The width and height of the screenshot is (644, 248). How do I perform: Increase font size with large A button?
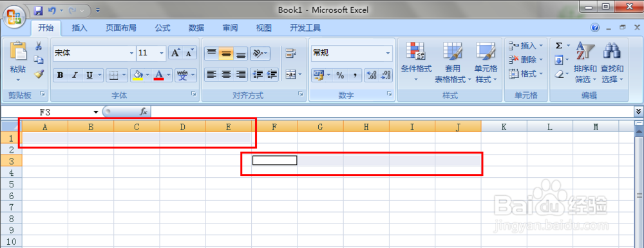[175, 53]
